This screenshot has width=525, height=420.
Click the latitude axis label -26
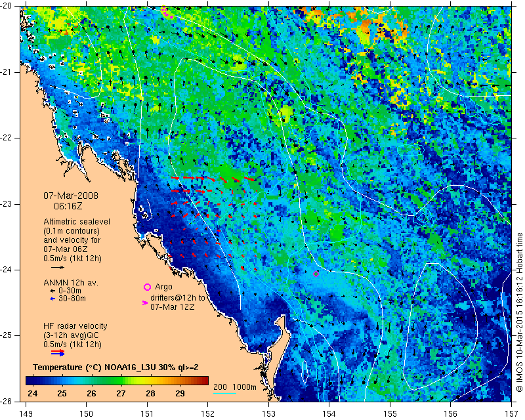click(x=7, y=402)
